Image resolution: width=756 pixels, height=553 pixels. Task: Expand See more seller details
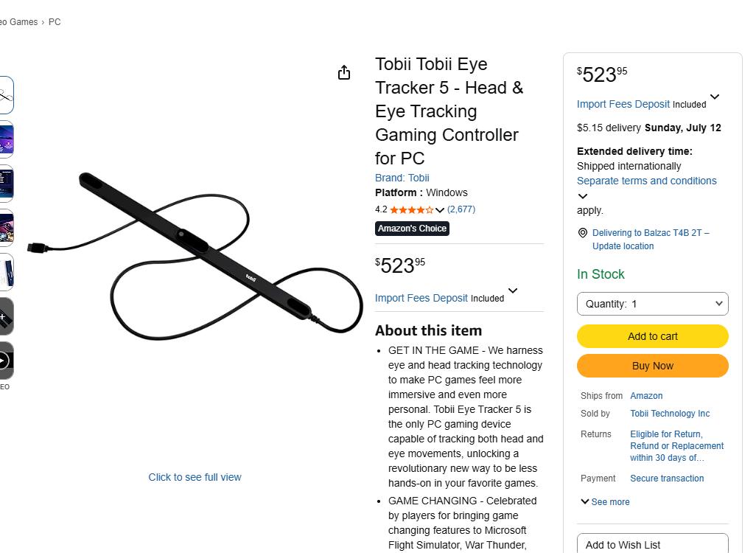(605, 502)
